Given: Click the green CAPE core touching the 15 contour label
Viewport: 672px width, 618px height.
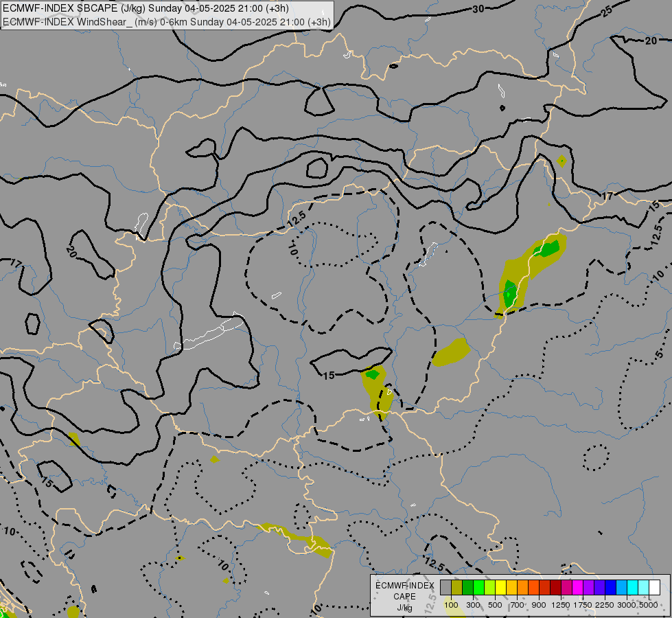Looking at the screenshot, I should (372, 374).
